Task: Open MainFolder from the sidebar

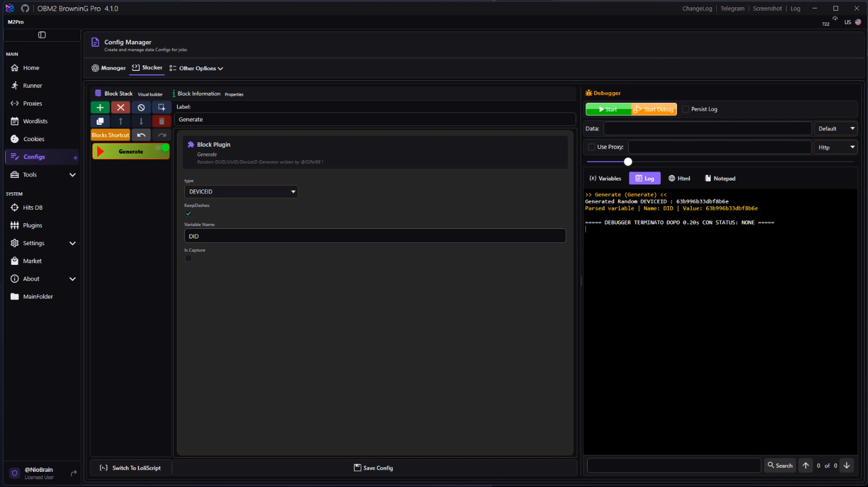Action: point(42,297)
